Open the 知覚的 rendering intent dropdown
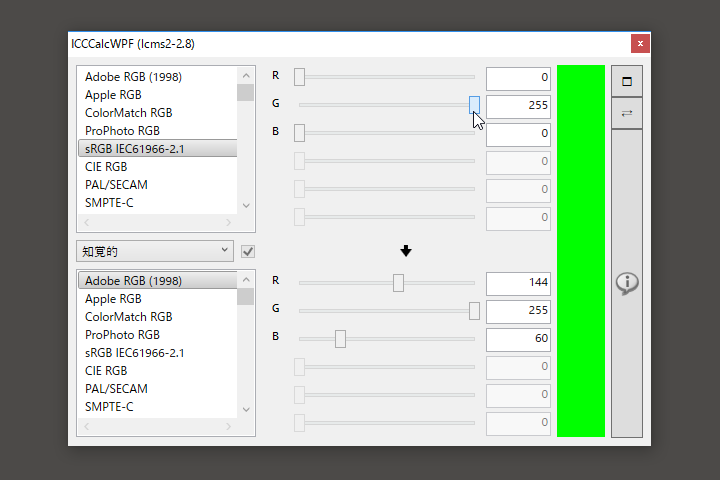 coord(155,251)
